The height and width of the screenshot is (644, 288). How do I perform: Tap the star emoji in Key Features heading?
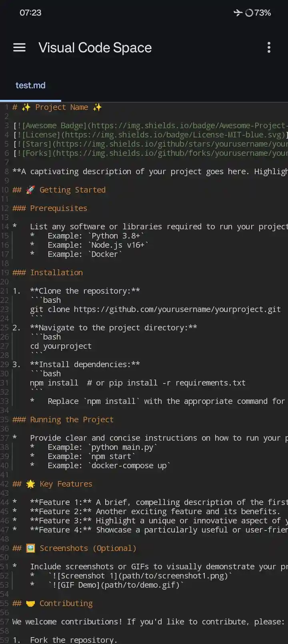click(x=30, y=483)
